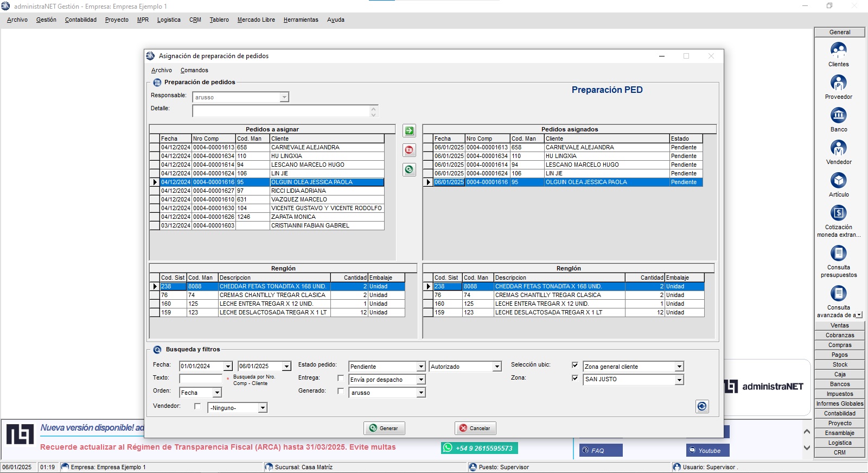This screenshot has height=473, width=868.
Task: Click administraNET app icon in title bar
Action: point(5,6)
